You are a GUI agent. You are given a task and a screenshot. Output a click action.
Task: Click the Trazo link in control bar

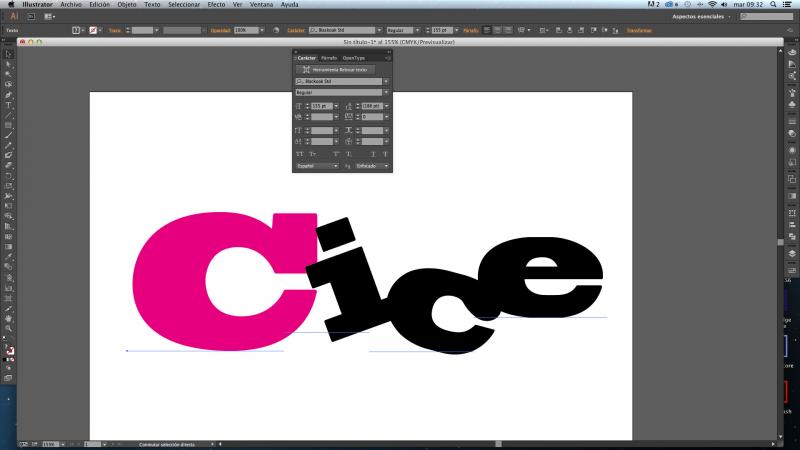tap(115, 31)
